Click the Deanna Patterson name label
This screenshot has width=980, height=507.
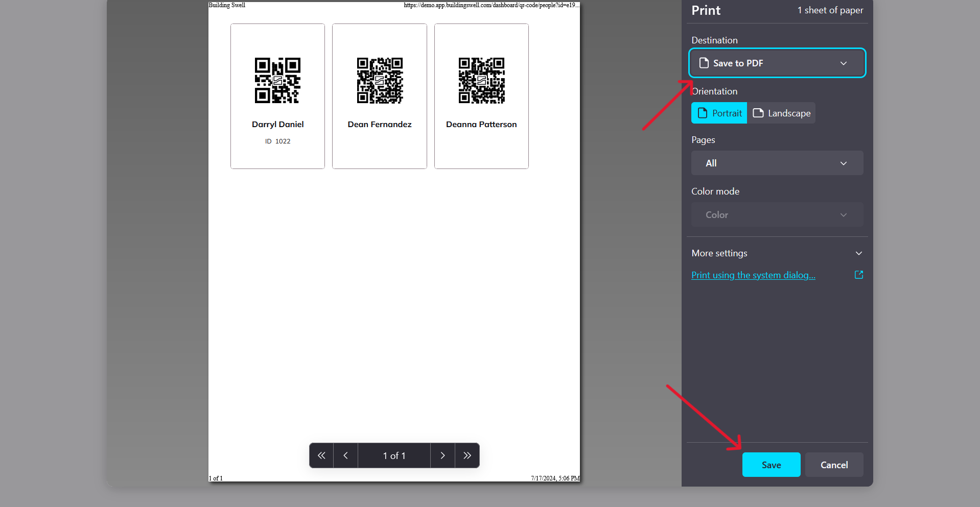(x=481, y=124)
